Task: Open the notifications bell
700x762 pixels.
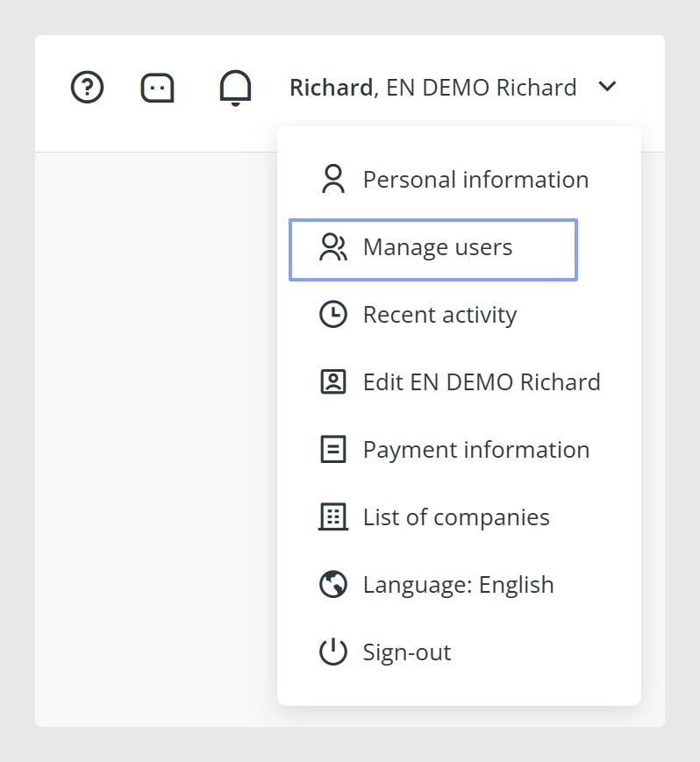Action: point(235,88)
